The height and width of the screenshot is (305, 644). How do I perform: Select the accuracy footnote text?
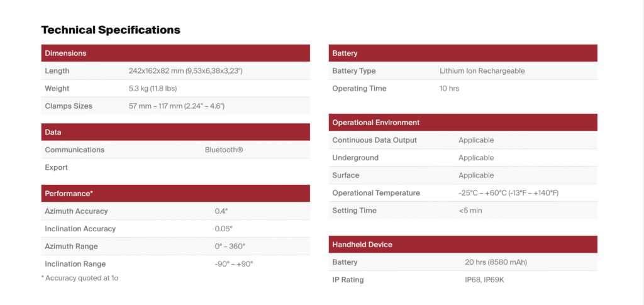79,278
